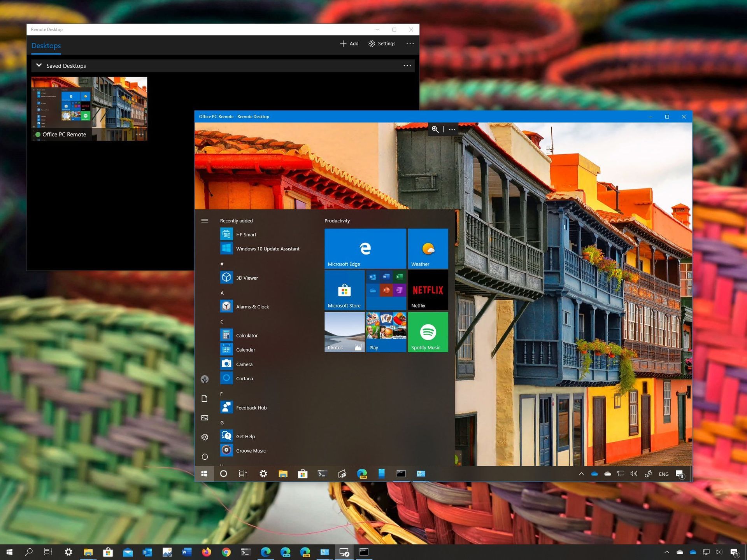Open Microsoft Store from the remote taskbar
Screen dimensions: 747x560
coord(303,474)
